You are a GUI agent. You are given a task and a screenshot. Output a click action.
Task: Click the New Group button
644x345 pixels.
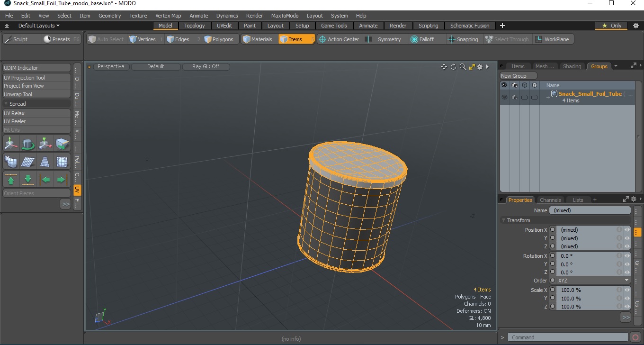click(518, 76)
